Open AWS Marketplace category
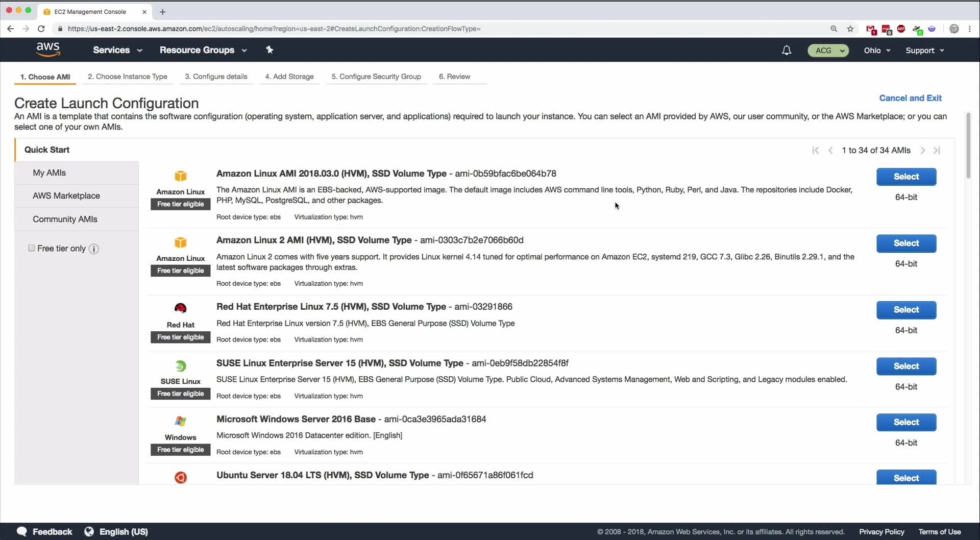 pyautogui.click(x=77, y=196)
